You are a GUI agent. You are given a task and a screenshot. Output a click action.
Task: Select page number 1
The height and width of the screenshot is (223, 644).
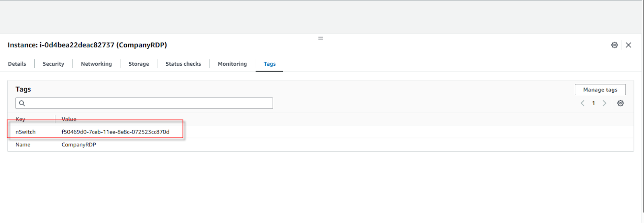(x=593, y=103)
